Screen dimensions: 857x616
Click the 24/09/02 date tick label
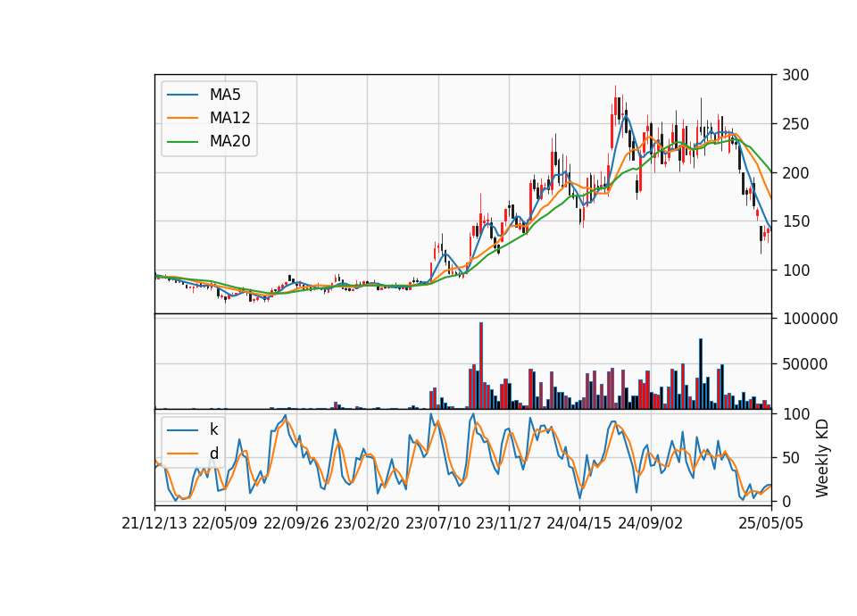[x=651, y=523]
